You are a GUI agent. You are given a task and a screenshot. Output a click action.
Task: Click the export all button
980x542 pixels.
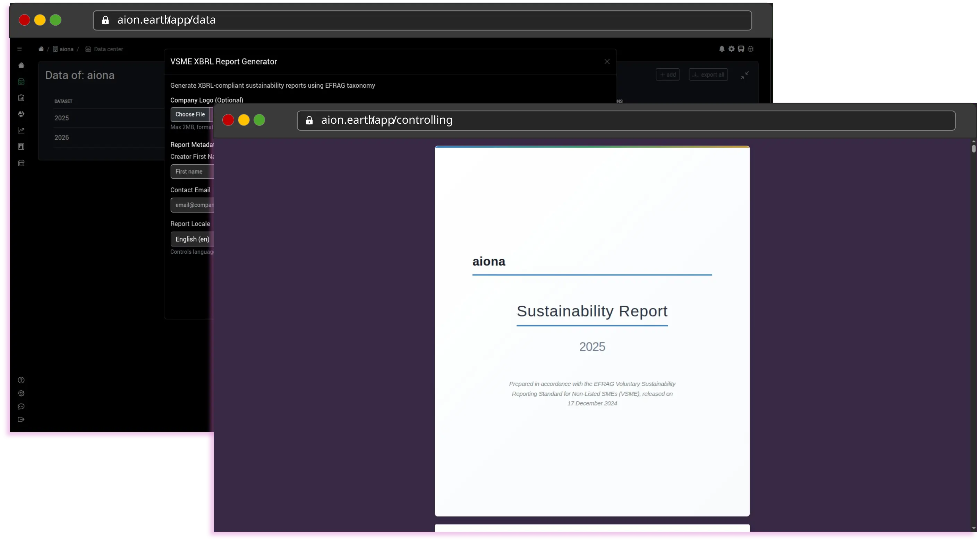pos(708,74)
